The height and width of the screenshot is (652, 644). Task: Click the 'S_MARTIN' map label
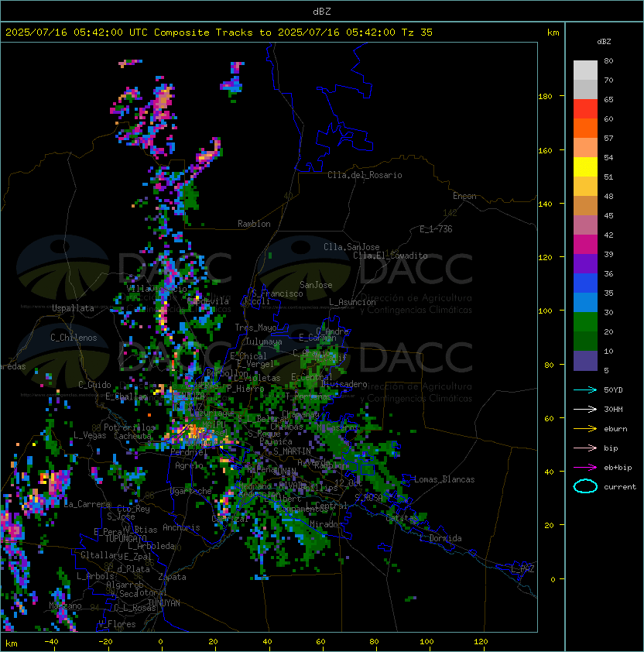point(292,451)
